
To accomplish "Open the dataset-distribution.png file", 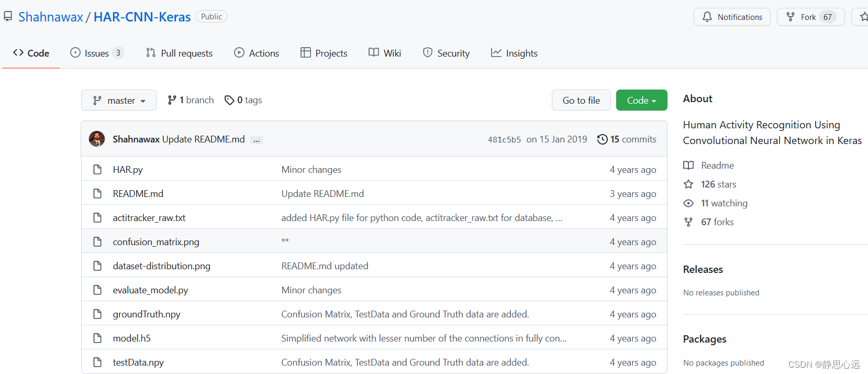I will 162,266.
